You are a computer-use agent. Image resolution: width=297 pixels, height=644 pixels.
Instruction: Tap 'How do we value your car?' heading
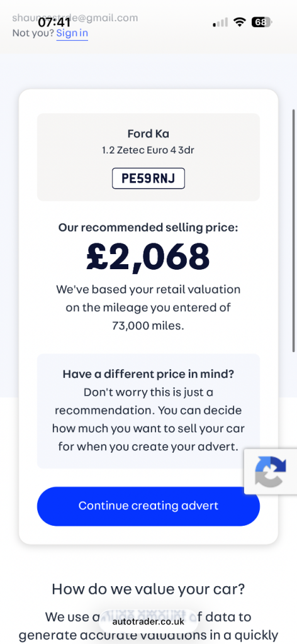point(148,589)
